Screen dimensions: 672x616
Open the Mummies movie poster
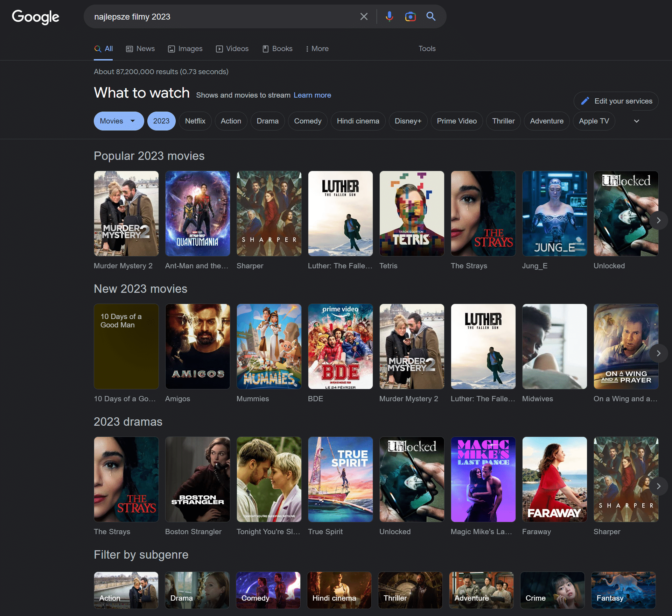pos(269,346)
